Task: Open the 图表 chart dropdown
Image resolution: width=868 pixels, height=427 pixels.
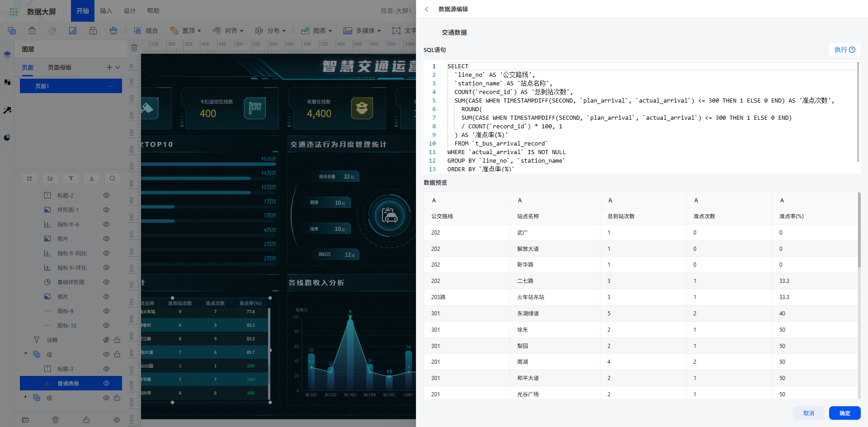Action: click(x=316, y=31)
